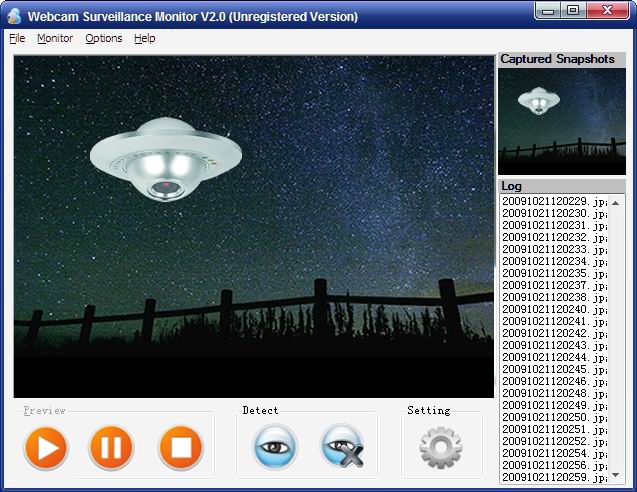637x492 pixels.
Task: Stop the webcam preview
Action: tap(180, 447)
